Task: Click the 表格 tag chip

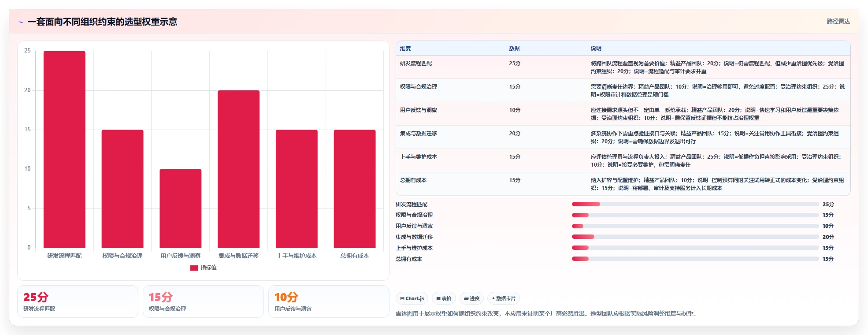Action: 444,298
